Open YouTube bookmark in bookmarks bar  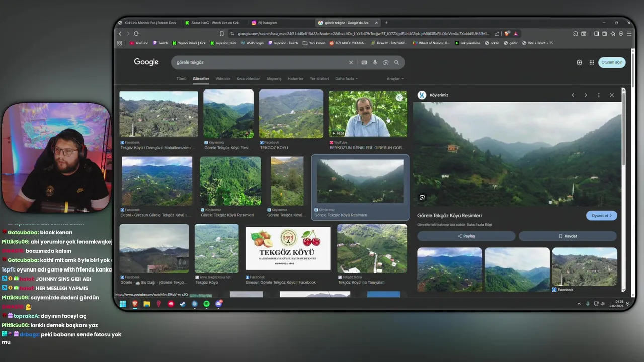click(139, 43)
